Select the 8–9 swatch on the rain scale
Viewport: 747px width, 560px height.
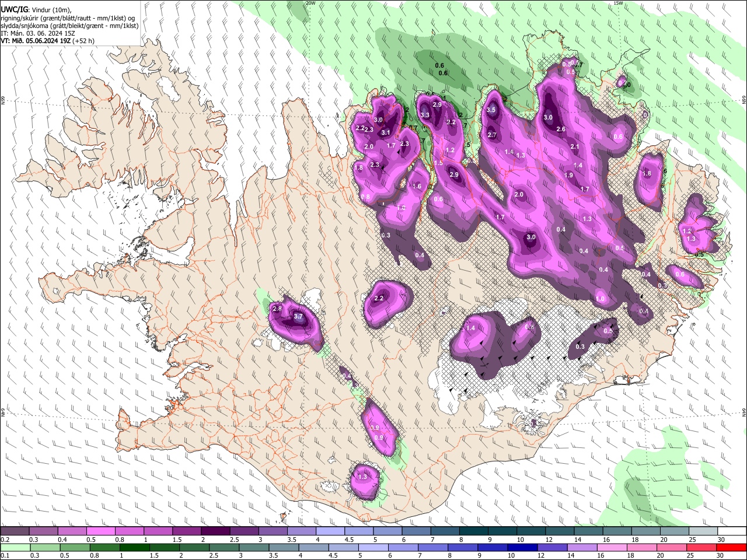tap(462, 547)
